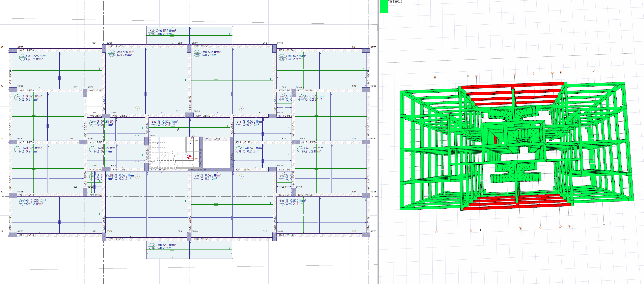Select beam label K30 25/50
The width and height of the screenshot is (644, 284).
(201, 239)
